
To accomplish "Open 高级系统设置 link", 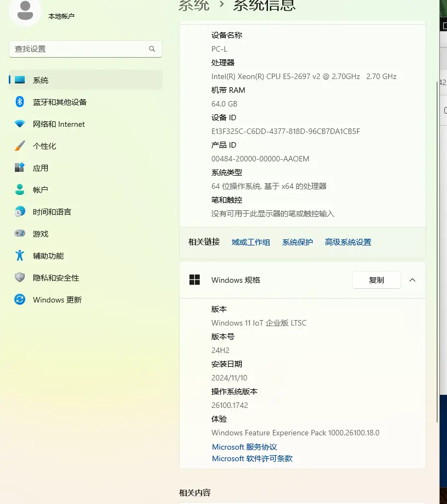I will (348, 242).
